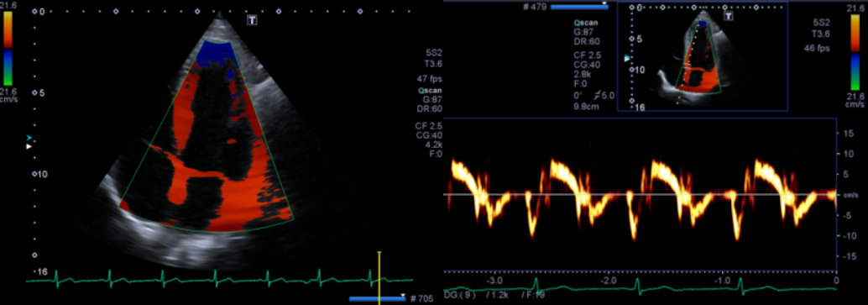868x305 pixels.
Task: Select the small 2D reference thumbnail image
Action: pyautogui.click(x=702, y=56)
